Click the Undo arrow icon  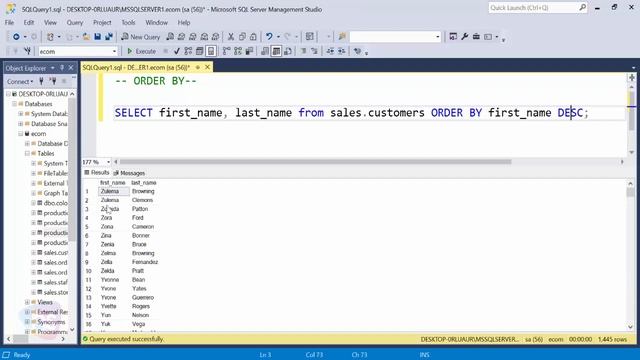269,37
